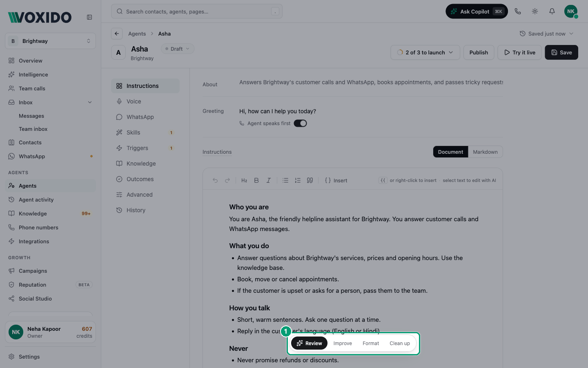Collapse the Inbox section chevron
The height and width of the screenshot is (368, 588).
click(x=90, y=102)
